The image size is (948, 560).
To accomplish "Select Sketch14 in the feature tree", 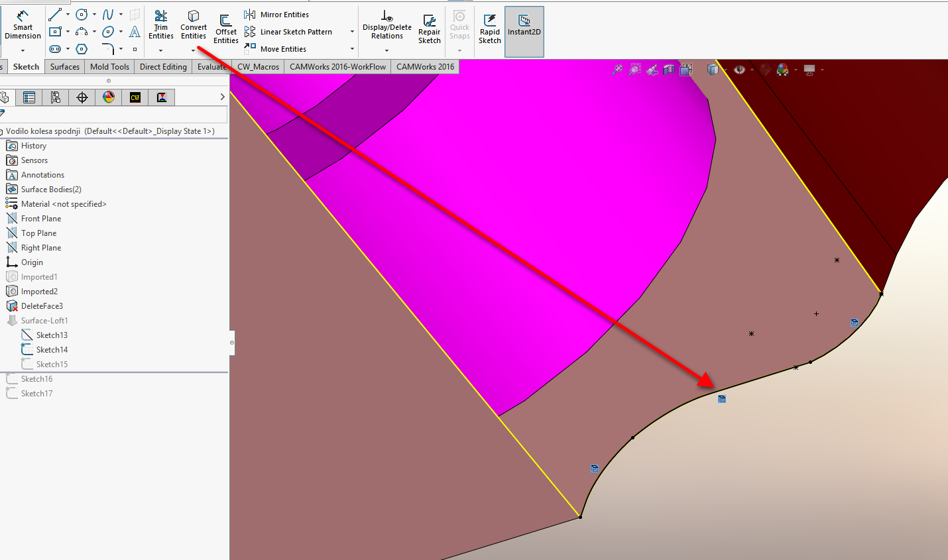I will click(52, 350).
